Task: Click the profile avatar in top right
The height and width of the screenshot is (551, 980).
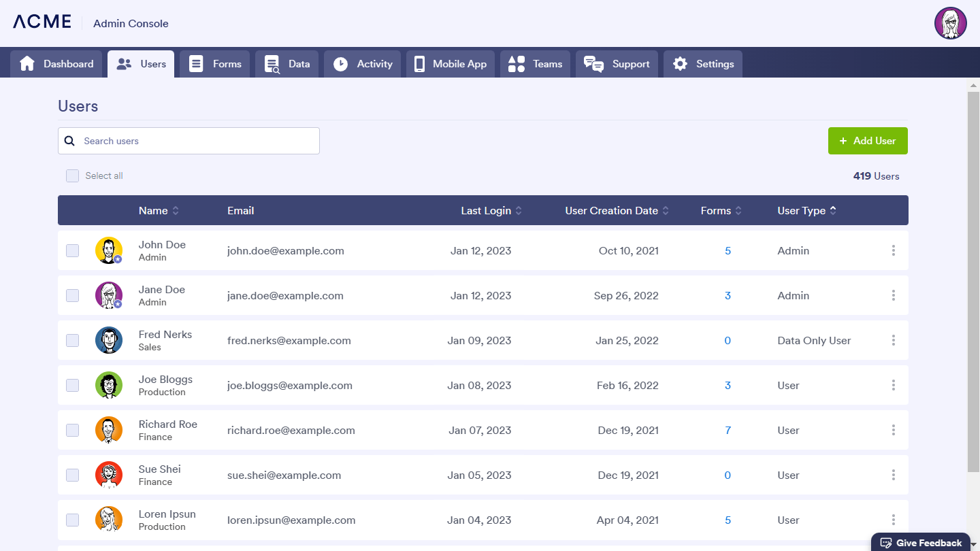Action: (950, 24)
